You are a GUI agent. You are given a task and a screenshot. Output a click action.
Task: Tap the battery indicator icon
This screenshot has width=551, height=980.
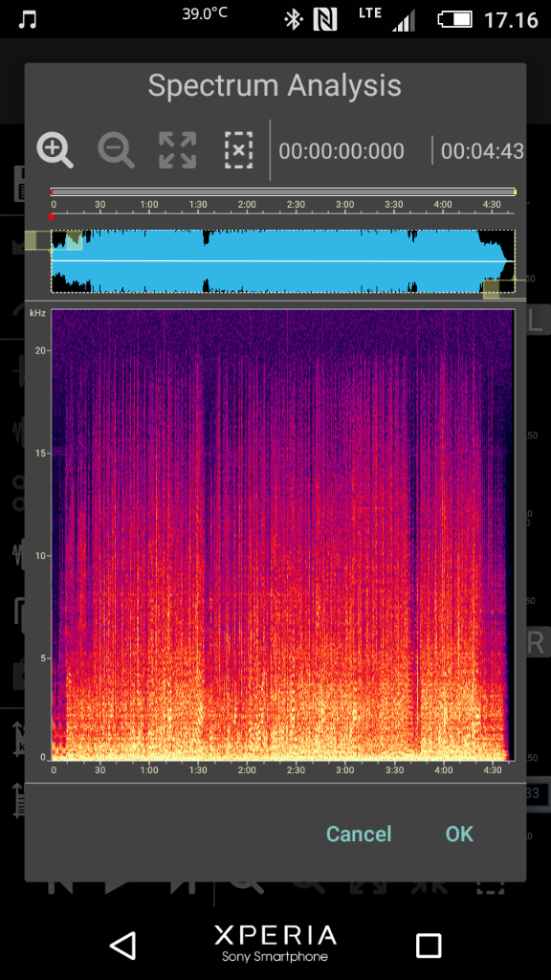[454, 19]
